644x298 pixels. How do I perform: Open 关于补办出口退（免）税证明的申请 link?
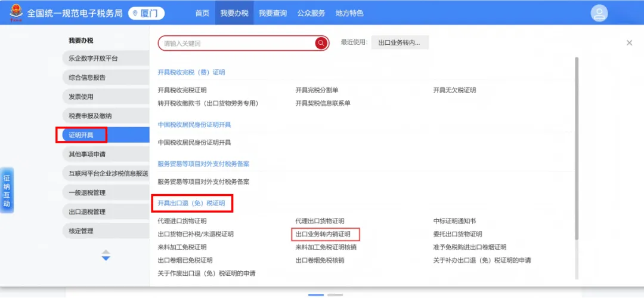pyautogui.click(x=482, y=260)
